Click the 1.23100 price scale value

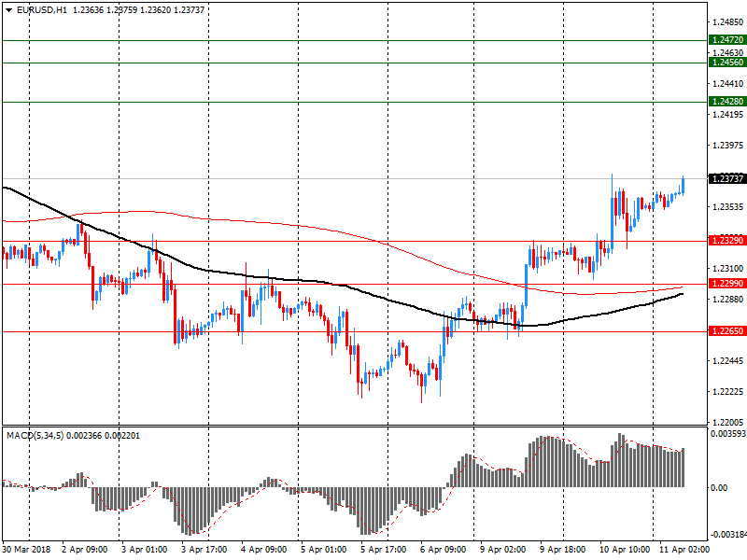pyautogui.click(x=727, y=269)
